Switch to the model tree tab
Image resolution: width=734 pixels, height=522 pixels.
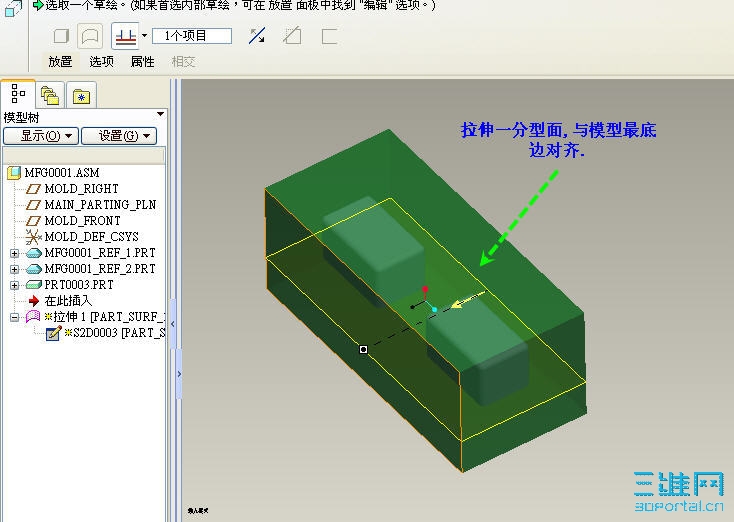click(18, 94)
